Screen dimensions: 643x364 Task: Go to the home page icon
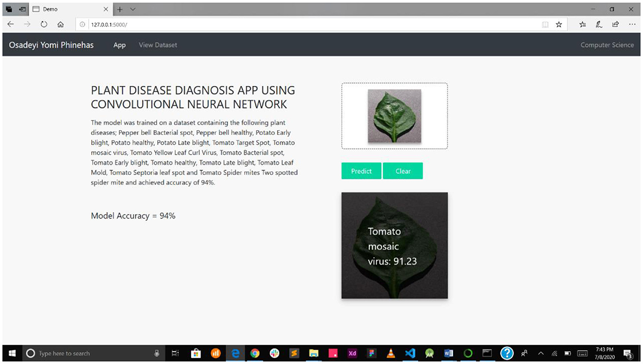60,24
